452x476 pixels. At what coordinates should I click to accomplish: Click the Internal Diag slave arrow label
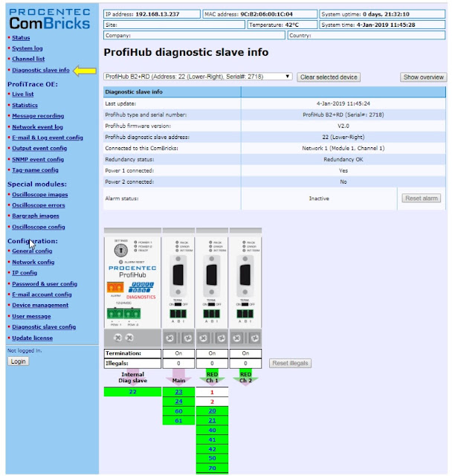click(x=132, y=377)
